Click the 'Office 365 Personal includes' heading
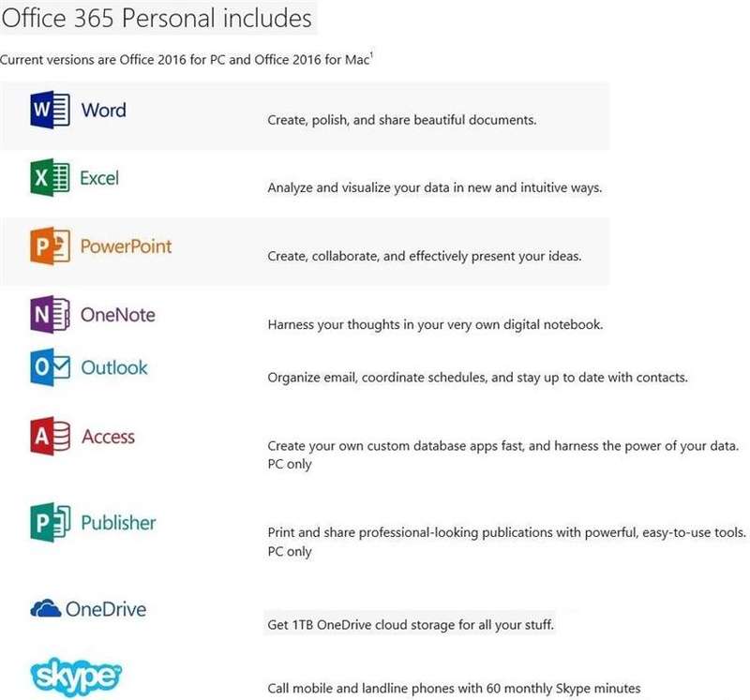 (x=157, y=18)
